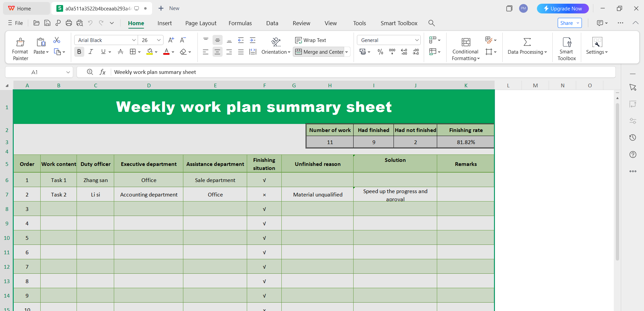Select cell containing Material unqualified
The image size is (644, 311).
coord(317,194)
